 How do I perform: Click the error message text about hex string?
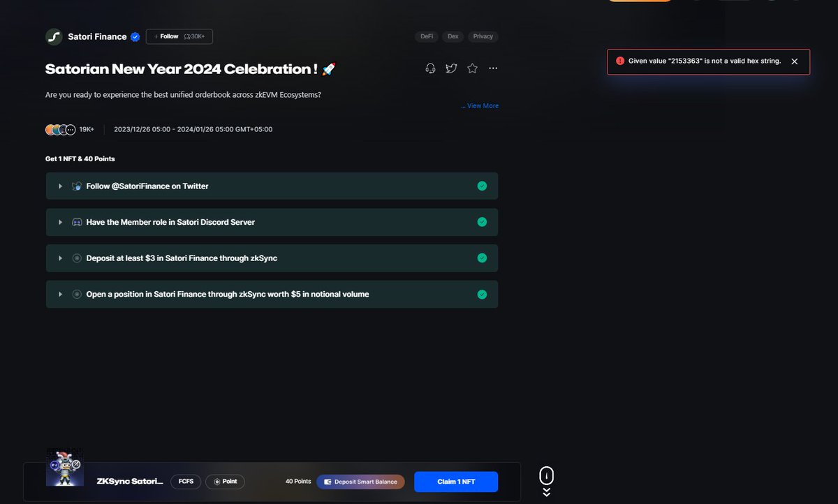705,61
